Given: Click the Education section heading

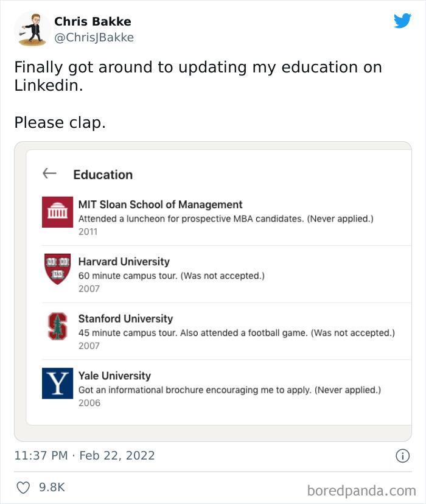Looking at the screenshot, I should point(103,175).
